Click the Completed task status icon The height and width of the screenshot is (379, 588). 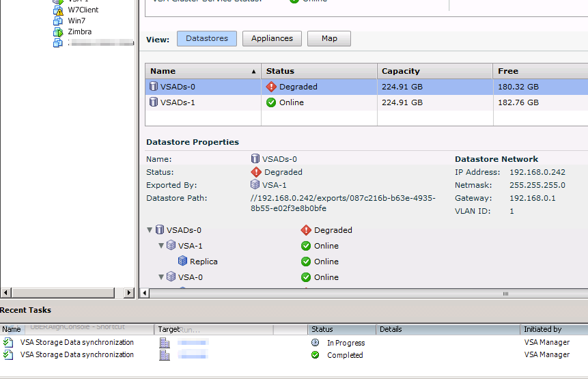(x=315, y=354)
